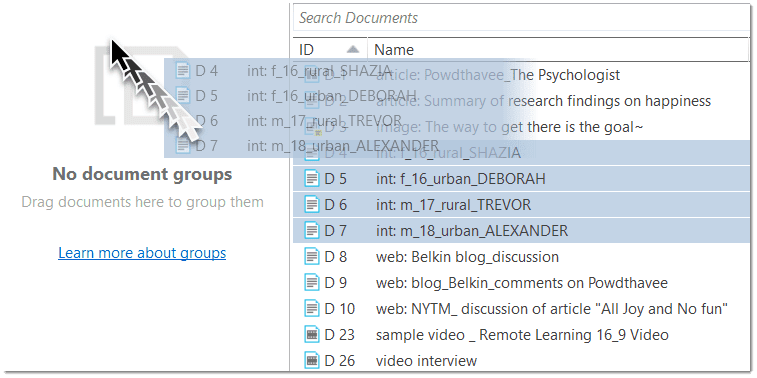Select 'Summary of research findings on happiness' document

pyautogui.click(x=543, y=101)
